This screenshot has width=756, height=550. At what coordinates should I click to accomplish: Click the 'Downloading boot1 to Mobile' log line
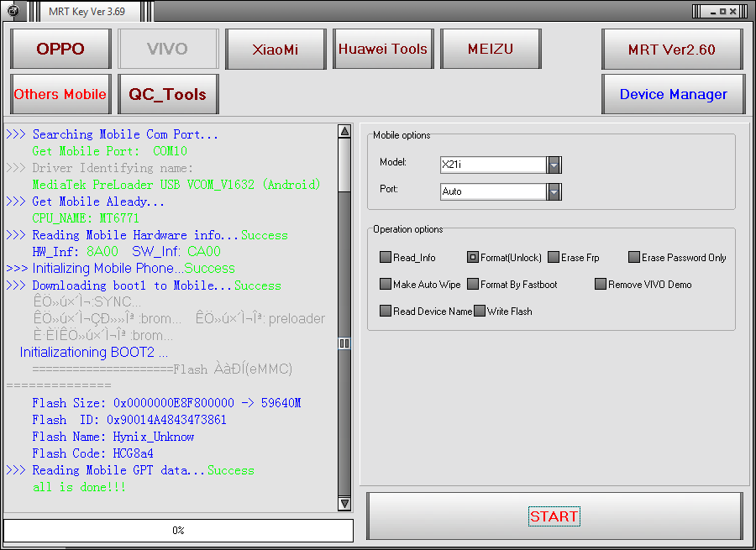(144, 285)
